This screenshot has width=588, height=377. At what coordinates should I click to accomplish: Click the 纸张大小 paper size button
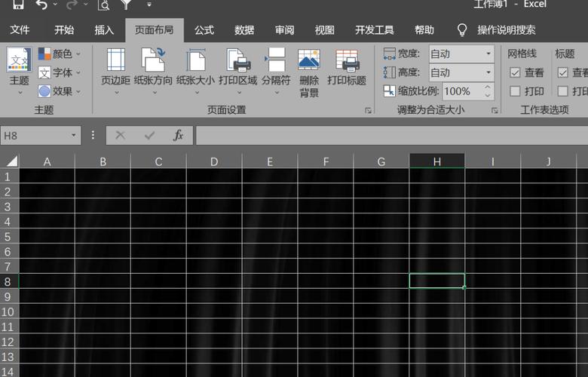(x=195, y=71)
